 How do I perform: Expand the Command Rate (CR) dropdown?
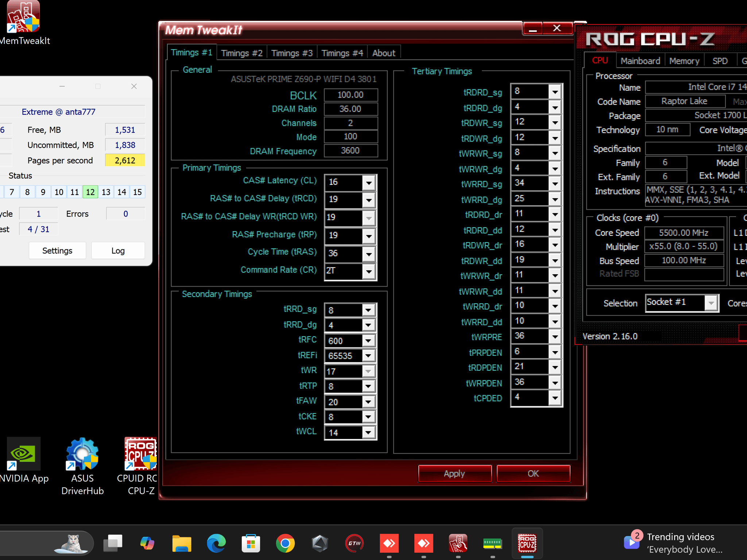pyautogui.click(x=369, y=271)
